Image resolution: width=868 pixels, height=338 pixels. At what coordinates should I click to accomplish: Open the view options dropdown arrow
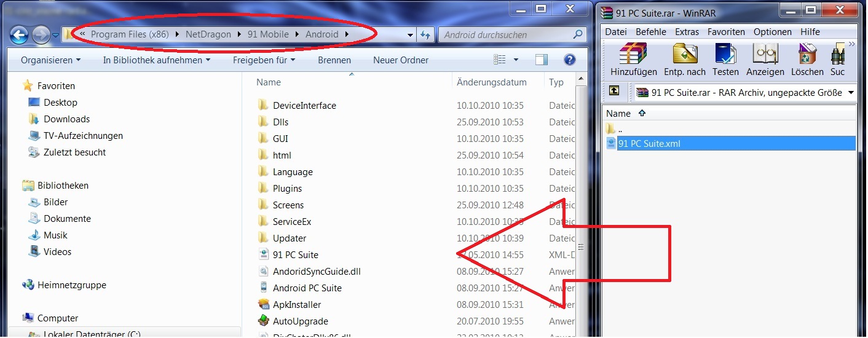(516, 60)
